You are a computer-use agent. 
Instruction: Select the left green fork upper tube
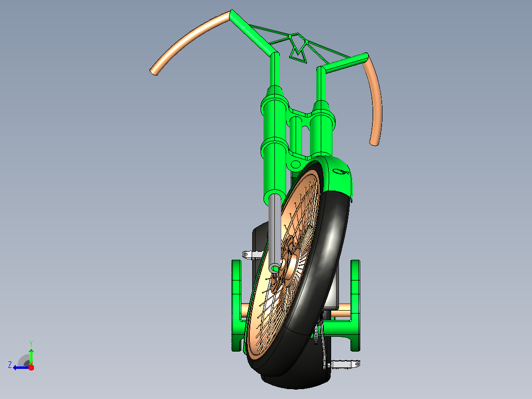(274, 143)
